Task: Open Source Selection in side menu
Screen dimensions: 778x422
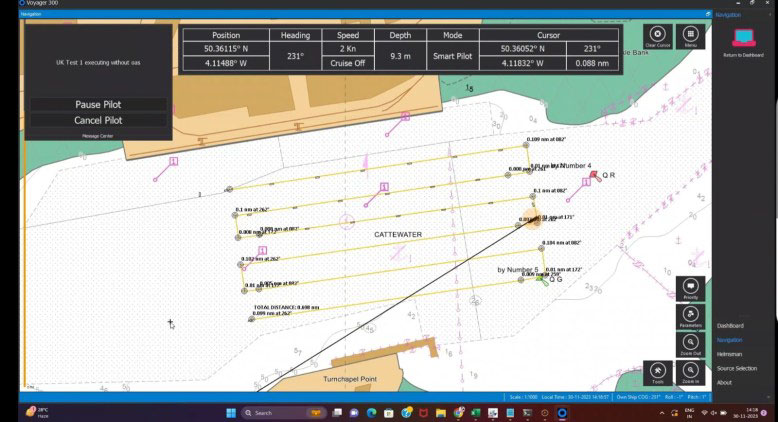Action: [737, 368]
